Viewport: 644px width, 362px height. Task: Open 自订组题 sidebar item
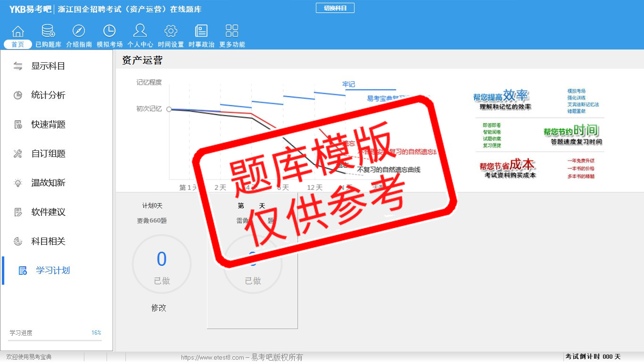coord(48,154)
